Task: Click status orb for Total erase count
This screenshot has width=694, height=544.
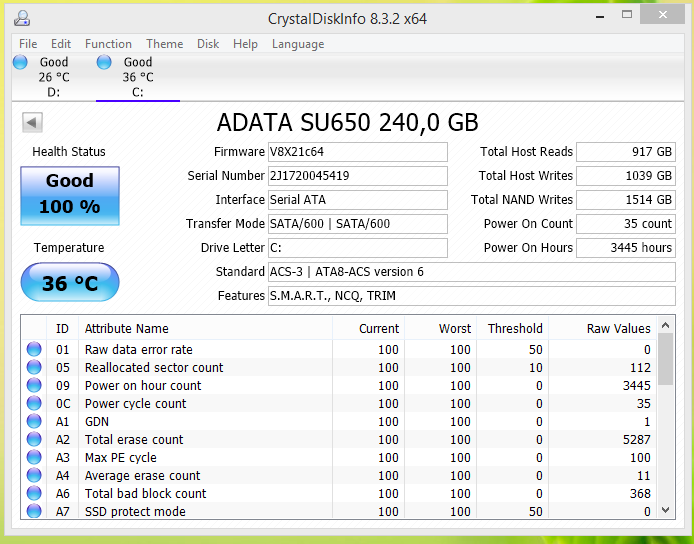Action: [34, 439]
